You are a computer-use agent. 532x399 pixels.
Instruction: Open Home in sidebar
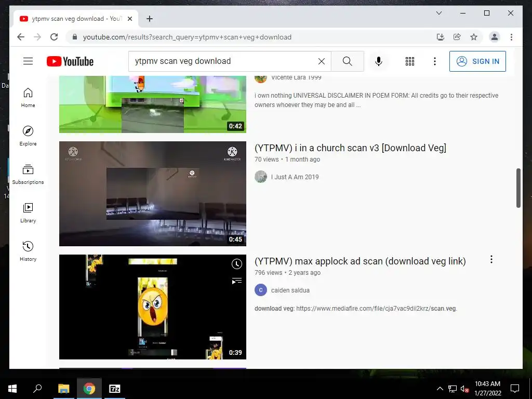click(x=28, y=98)
